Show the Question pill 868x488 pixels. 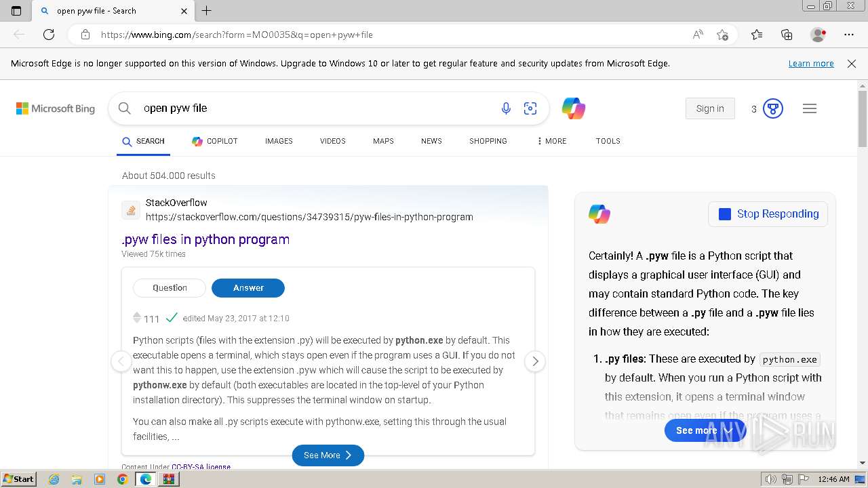point(170,287)
